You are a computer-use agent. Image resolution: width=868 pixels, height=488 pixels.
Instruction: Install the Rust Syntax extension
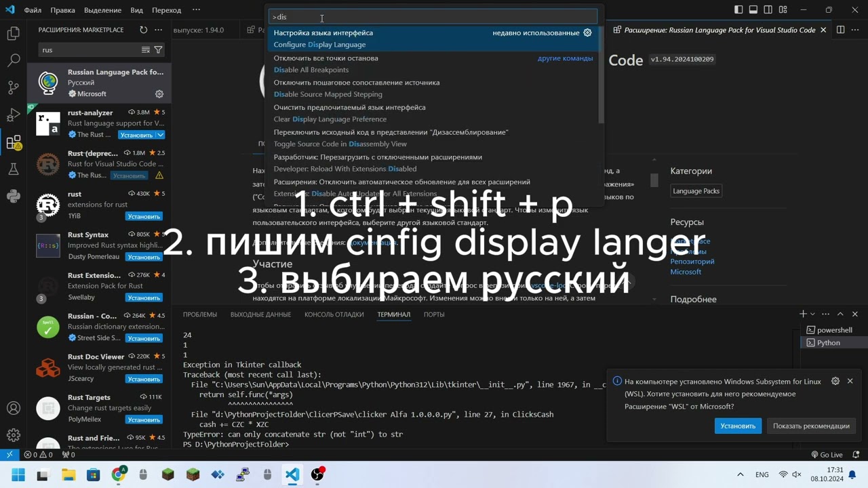[144, 257]
